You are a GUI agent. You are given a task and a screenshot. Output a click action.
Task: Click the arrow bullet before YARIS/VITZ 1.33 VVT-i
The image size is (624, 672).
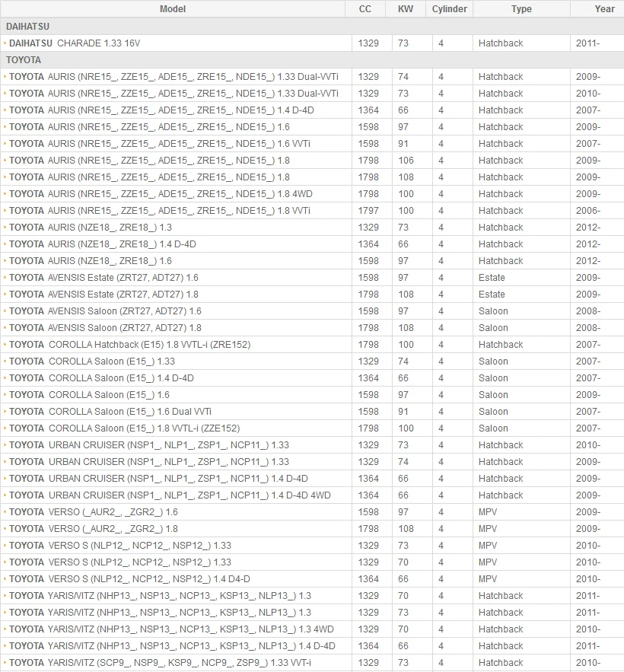click(5, 662)
